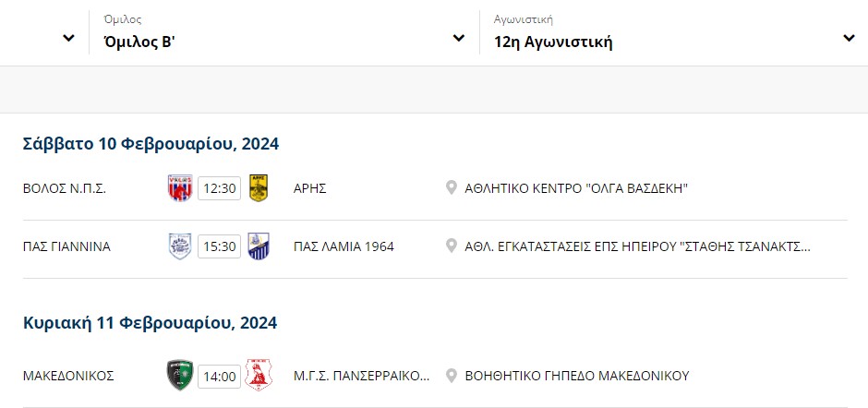Click the green Makedonikos team crest
The image size is (868, 408).
pyautogui.click(x=180, y=376)
